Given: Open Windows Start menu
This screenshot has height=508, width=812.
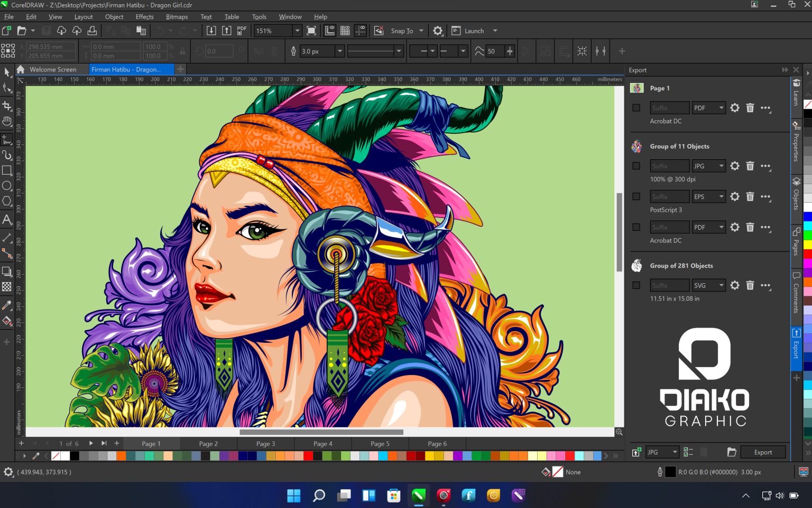Looking at the screenshot, I should click(x=294, y=496).
